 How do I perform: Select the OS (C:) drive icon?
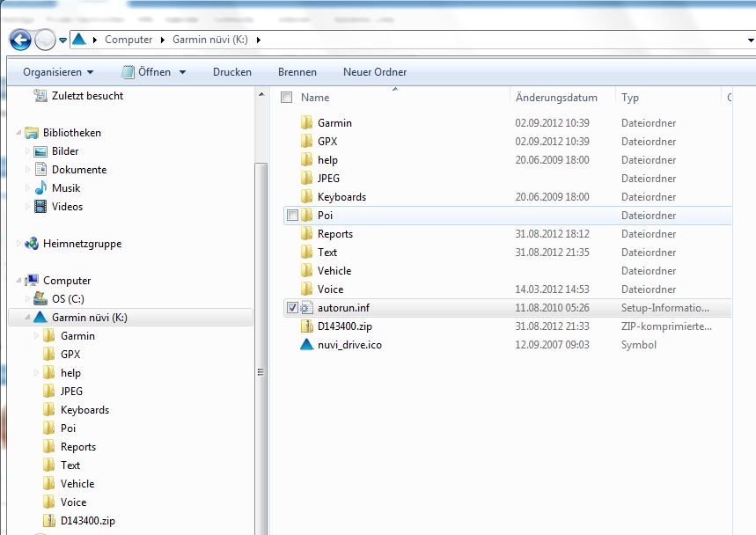coord(40,299)
